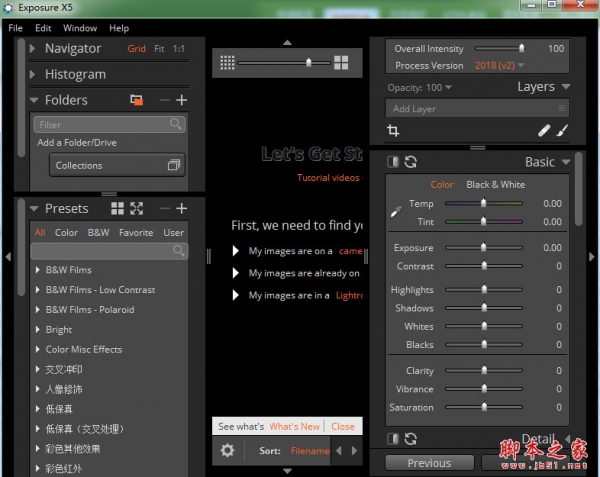The width and height of the screenshot is (600, 477).
Task: Open the Opacity dropdown
Action: (x=439, y=88)
